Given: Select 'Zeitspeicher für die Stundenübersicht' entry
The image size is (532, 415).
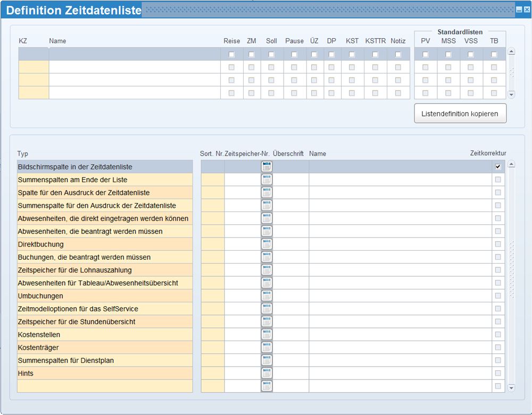Looking at the screenshot, I should (x=105, y=321).
